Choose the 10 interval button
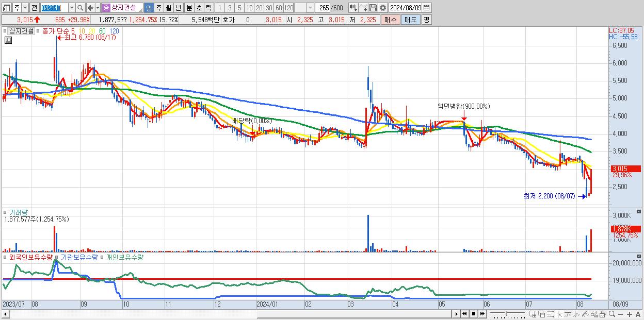 click(249, 8)
